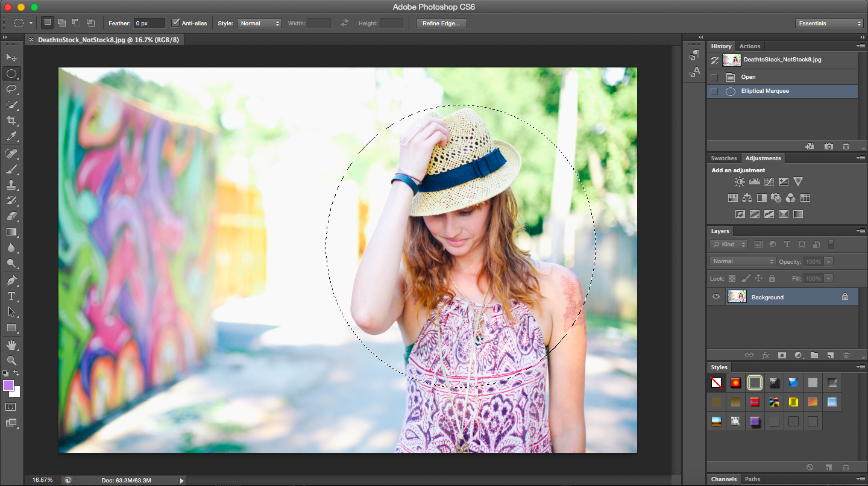
Task: Click the Refine Edge button
Action: (x=441, y=23)
